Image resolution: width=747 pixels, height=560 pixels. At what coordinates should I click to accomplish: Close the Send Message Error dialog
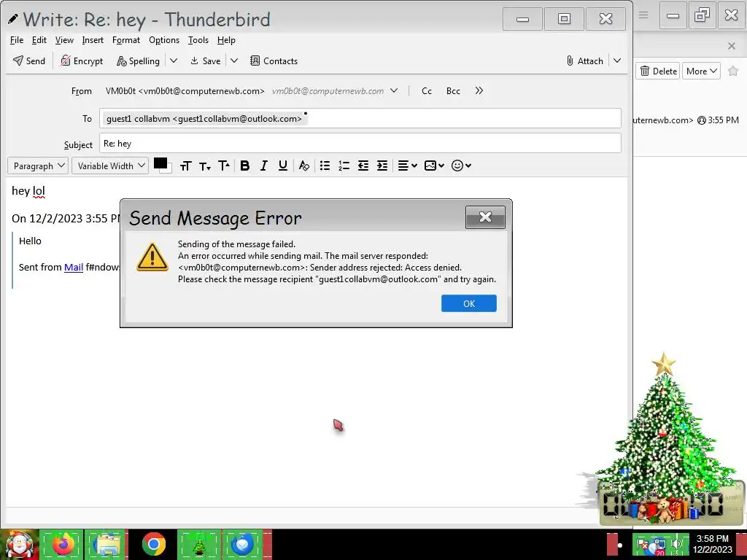point(485,217)
